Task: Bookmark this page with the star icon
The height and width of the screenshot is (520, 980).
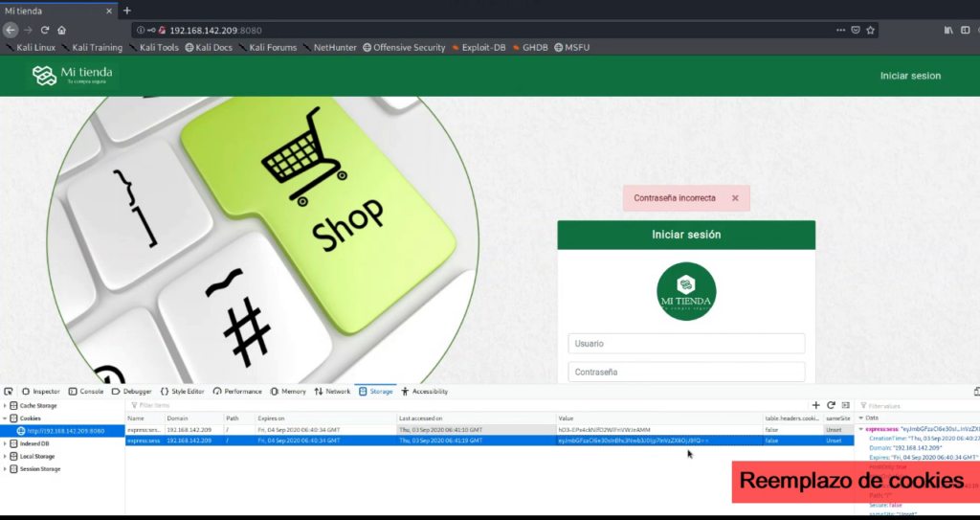Action: tap(870, 30)
